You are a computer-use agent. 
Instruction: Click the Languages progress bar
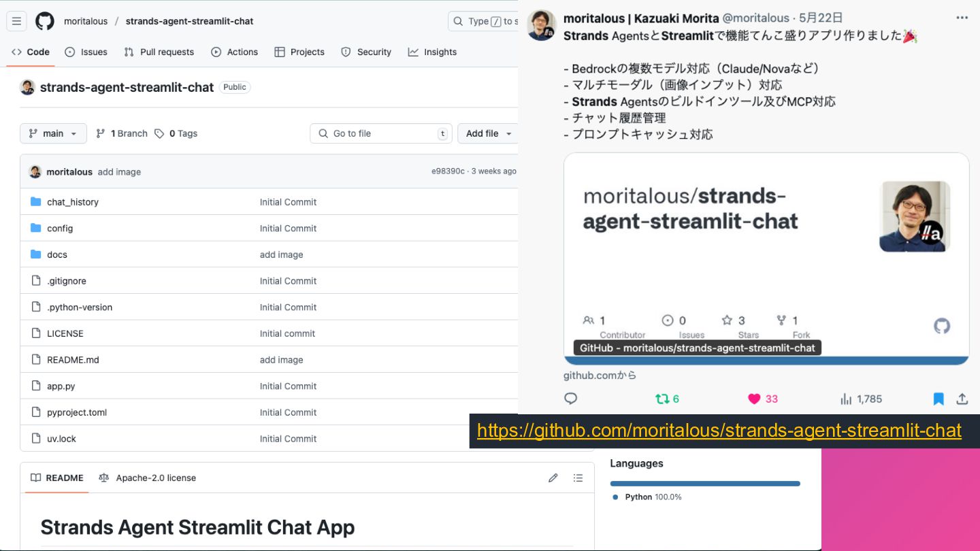pos(705,484)
